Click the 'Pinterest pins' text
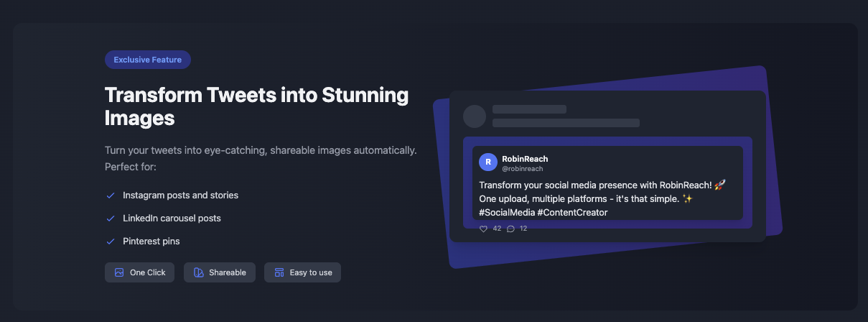The width and height of the screenshot is (868, 322). point(151,241)
